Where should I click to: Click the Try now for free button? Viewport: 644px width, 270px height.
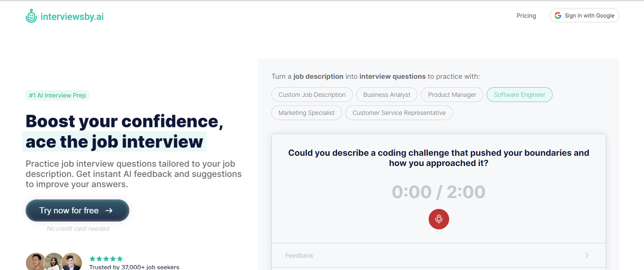[77, 210]
